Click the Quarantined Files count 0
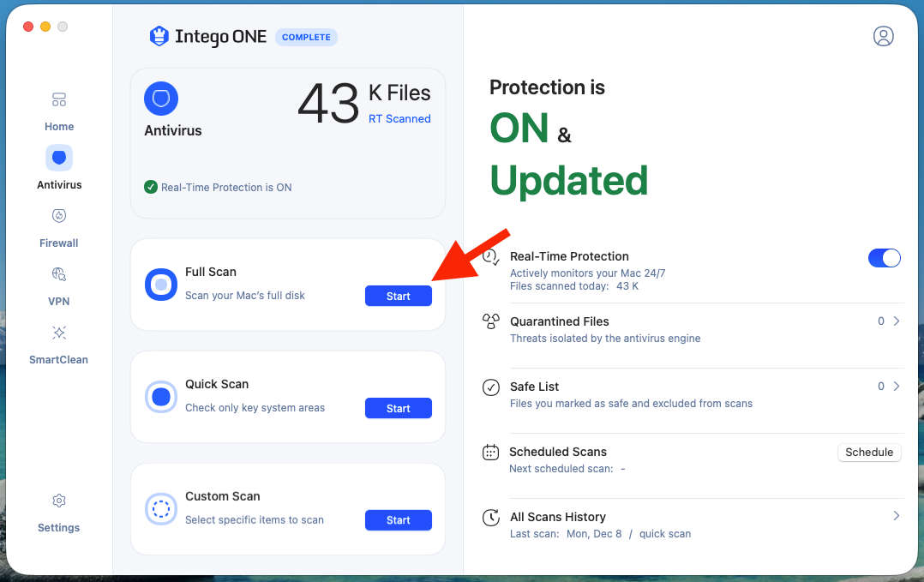The width and height of the screenshot is (924, 582). pos(881,321)
